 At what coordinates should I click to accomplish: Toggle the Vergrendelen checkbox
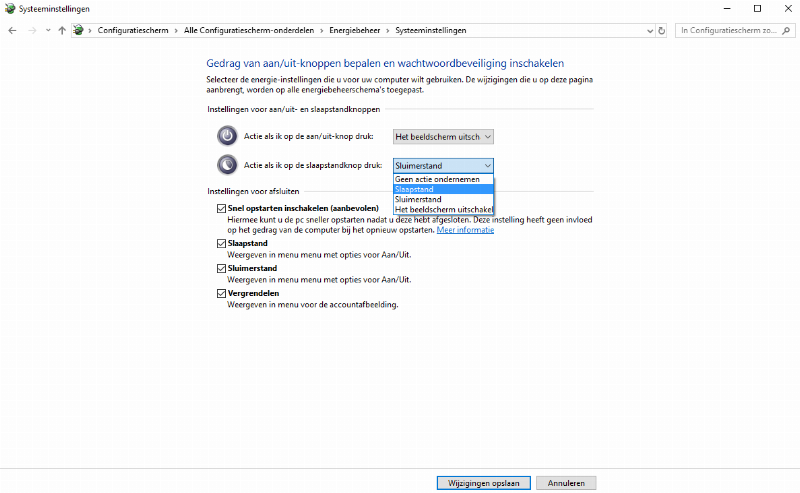pyautogui.click(x=221, y=293)
